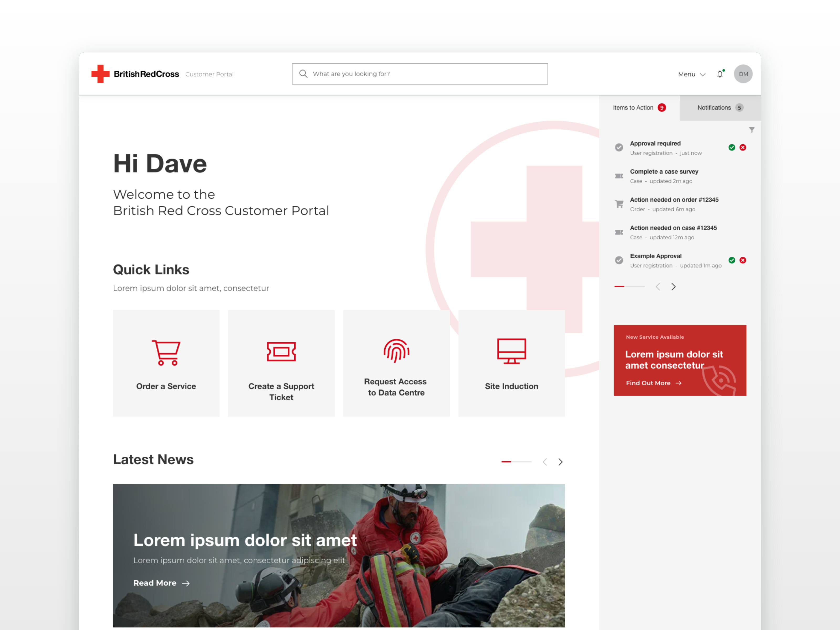Click the Create a Support Ticket icon
Screen dimensions: 840x630
tap(281, 351)
